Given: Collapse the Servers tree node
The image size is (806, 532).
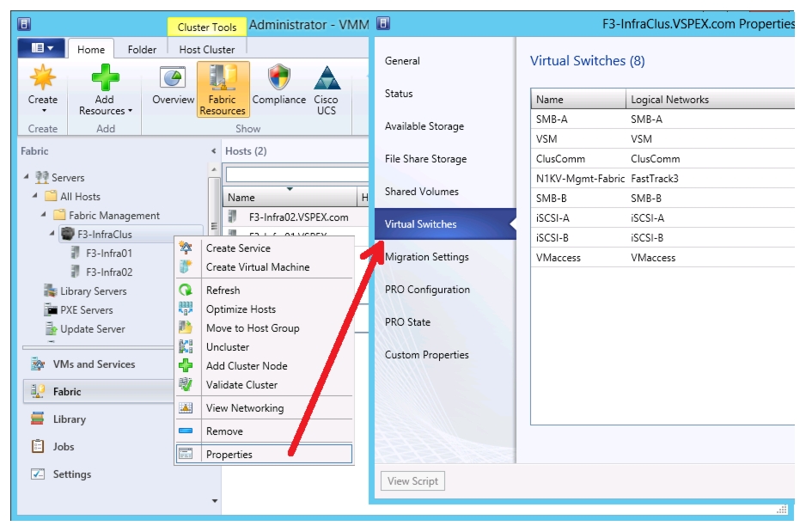Looking at the screenshot, I should pos(27,176).
